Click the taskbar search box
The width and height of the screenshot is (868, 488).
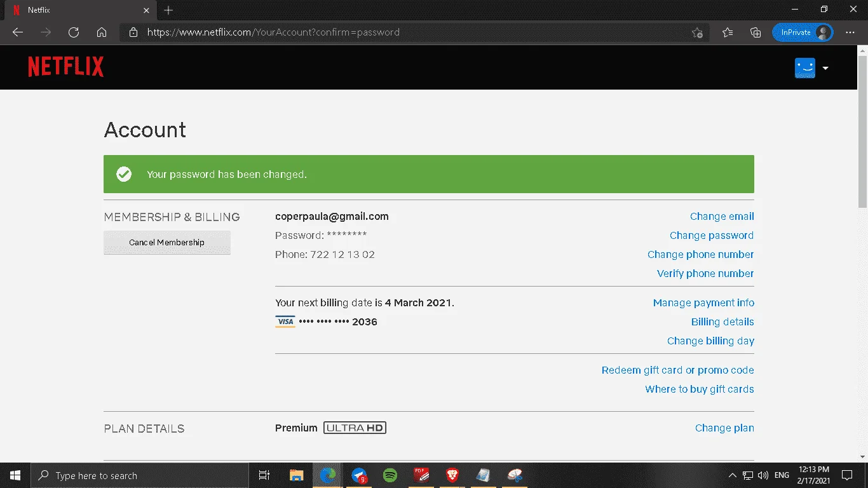pyautogui.click(x=140, y=475)
